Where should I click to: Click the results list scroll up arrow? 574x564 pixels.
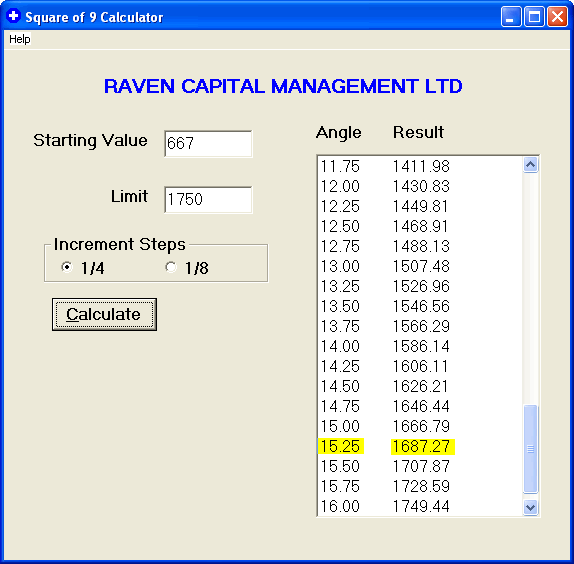click(x=530, y=165)
